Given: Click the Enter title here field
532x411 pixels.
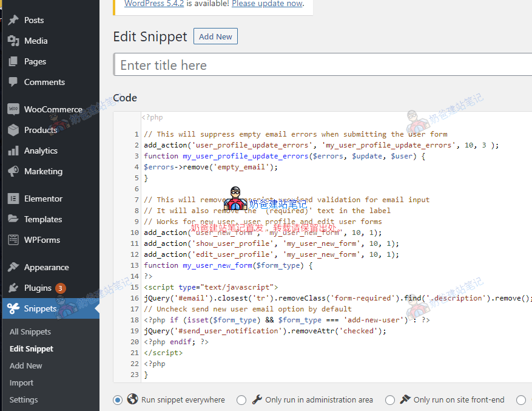Looking at the screenshot, I should point(322,65).
